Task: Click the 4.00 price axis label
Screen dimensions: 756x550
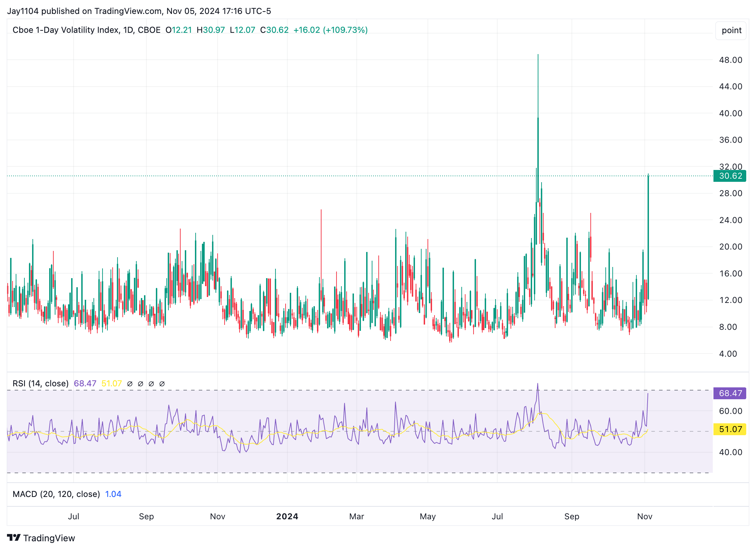Action: coord(728,354)
